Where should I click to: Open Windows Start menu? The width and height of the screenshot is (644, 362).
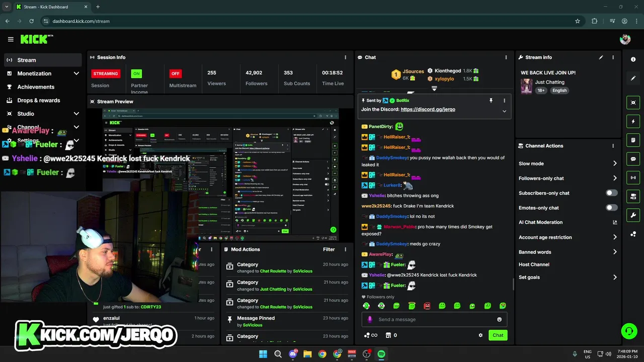pos(263,354)
